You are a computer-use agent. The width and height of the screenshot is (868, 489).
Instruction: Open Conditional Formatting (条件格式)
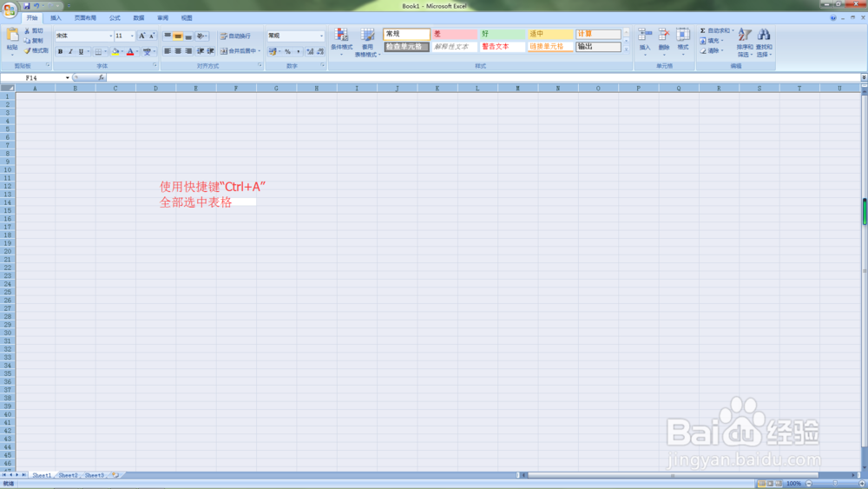(x=341, y=42)
